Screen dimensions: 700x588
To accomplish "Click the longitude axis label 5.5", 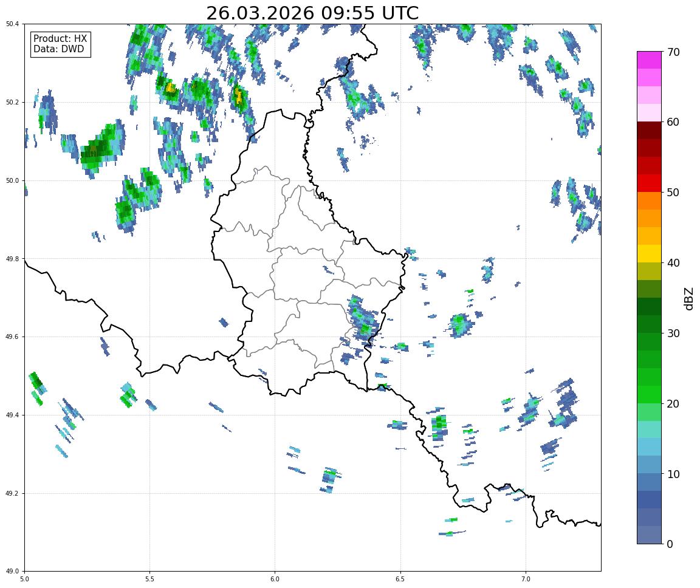I will 149,579.
